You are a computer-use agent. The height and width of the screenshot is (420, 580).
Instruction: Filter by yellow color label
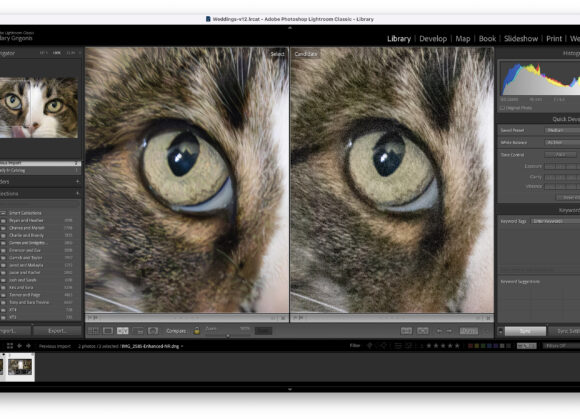pos(476,346)
